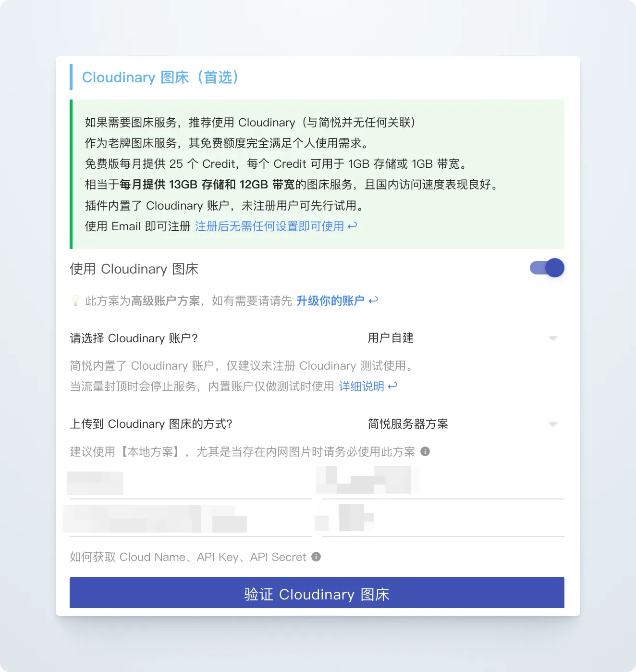Click the arrow icon after 注册后无需任何设置即可使用
The width and height of the screenshot is (636, 672).
[x=353, y=225]
